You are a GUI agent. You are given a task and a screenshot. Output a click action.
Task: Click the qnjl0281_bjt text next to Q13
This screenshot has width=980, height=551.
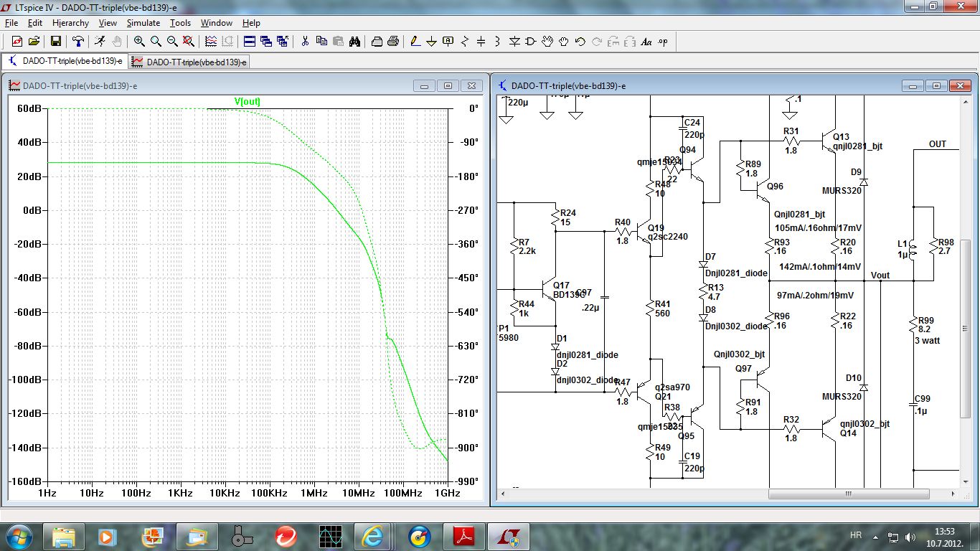tap(858, 146)
